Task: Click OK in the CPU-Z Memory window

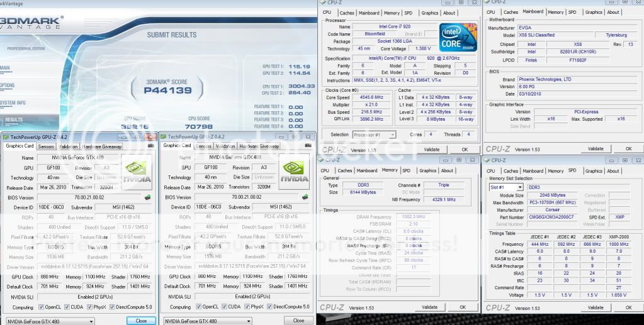Action: click(465, 307)
